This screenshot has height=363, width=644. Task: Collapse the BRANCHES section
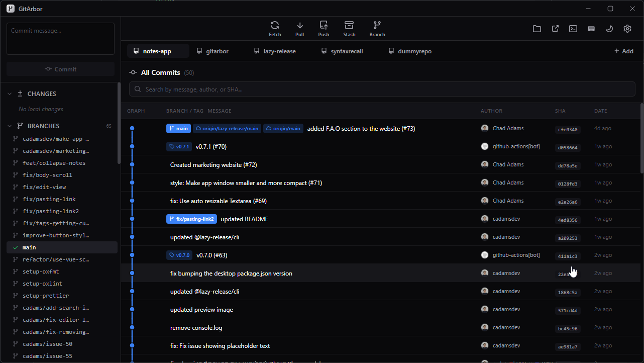point(10,126)
